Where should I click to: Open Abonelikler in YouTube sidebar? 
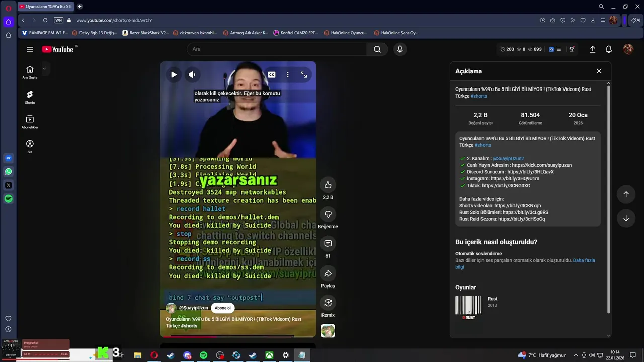click(x=30, y=122)
